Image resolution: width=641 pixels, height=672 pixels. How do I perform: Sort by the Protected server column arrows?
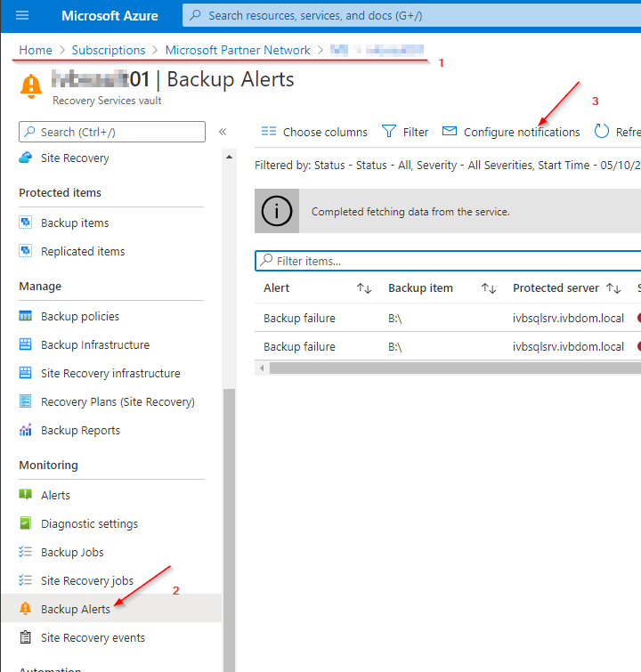pos(613,288)
